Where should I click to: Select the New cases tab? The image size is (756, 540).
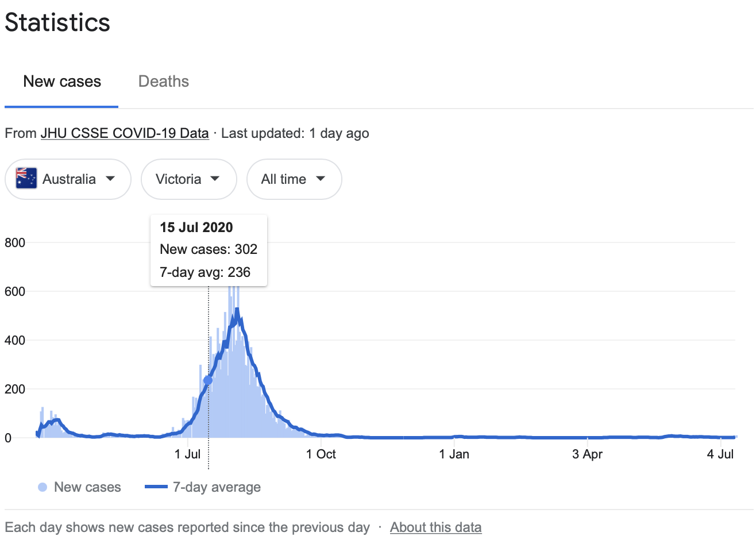pyautogui.click(x=62, y=82)
